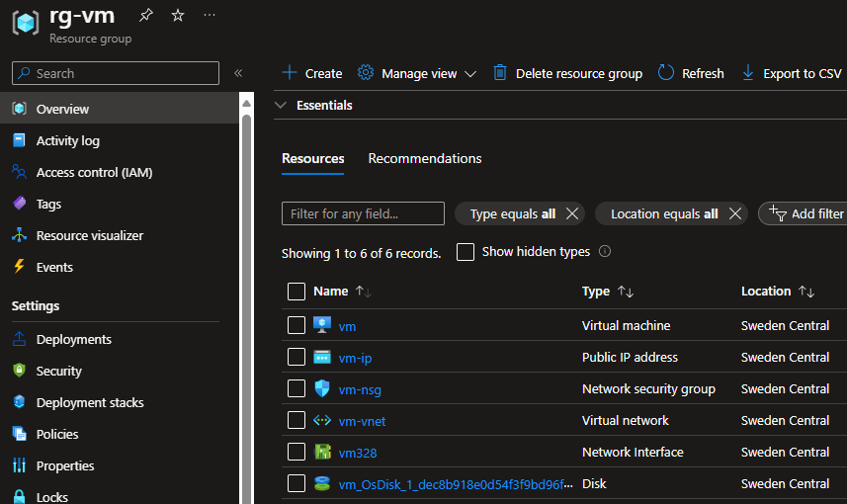Click the virtual network icon beside vm-vnet
The width and height of the screenshot is (847, 504).
click(x=322, y=420)
